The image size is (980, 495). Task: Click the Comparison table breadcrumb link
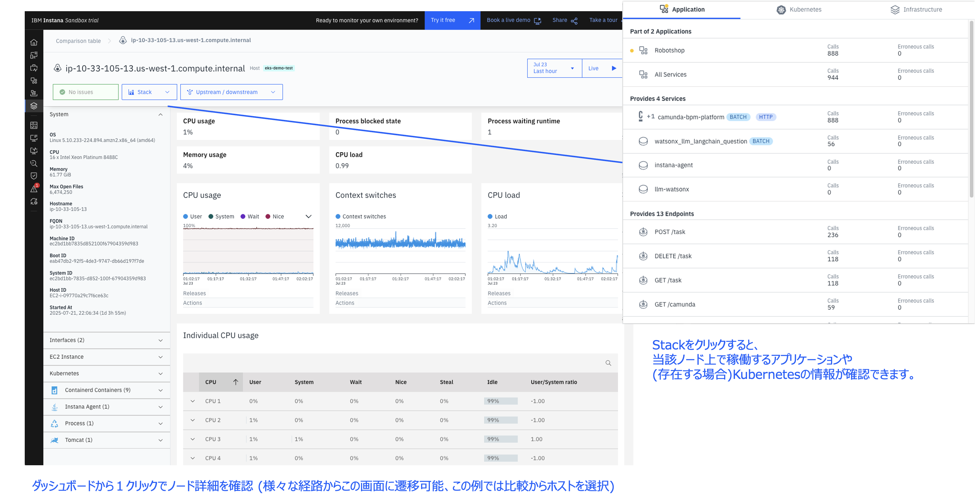pos(78,41)
